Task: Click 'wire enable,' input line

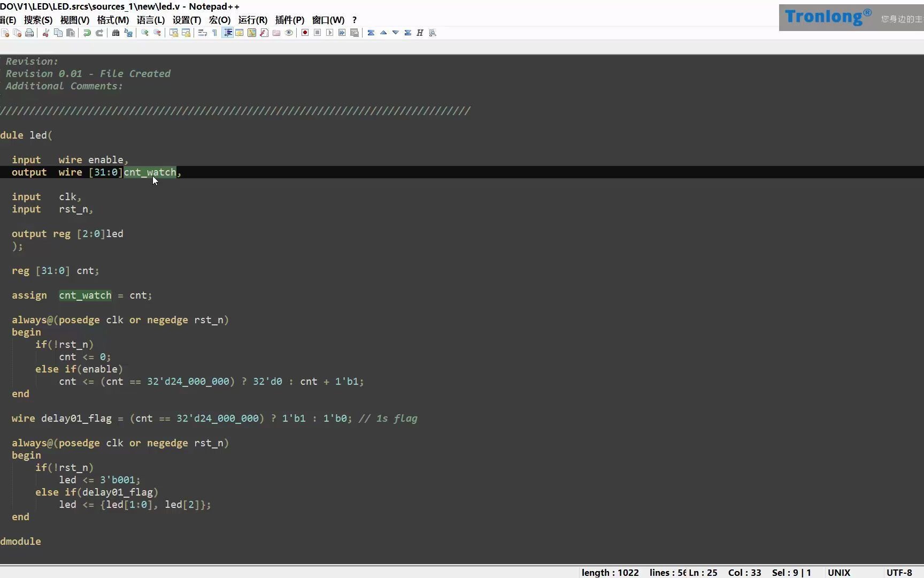Action: tap(94, 160)
